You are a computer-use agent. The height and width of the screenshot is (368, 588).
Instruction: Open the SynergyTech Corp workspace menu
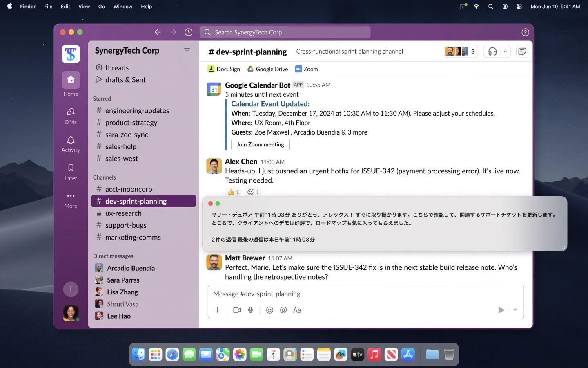click(127, 51)
